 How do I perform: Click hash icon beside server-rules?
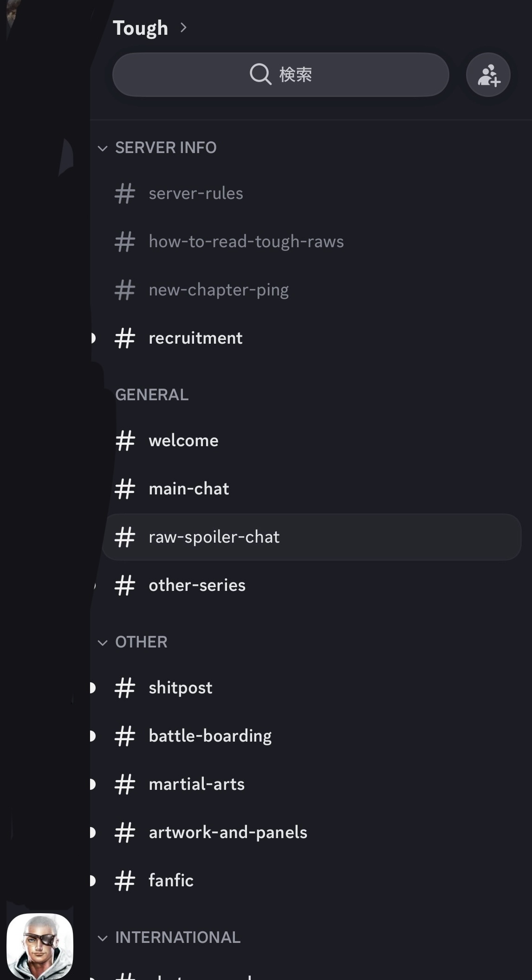pos(125,193)
